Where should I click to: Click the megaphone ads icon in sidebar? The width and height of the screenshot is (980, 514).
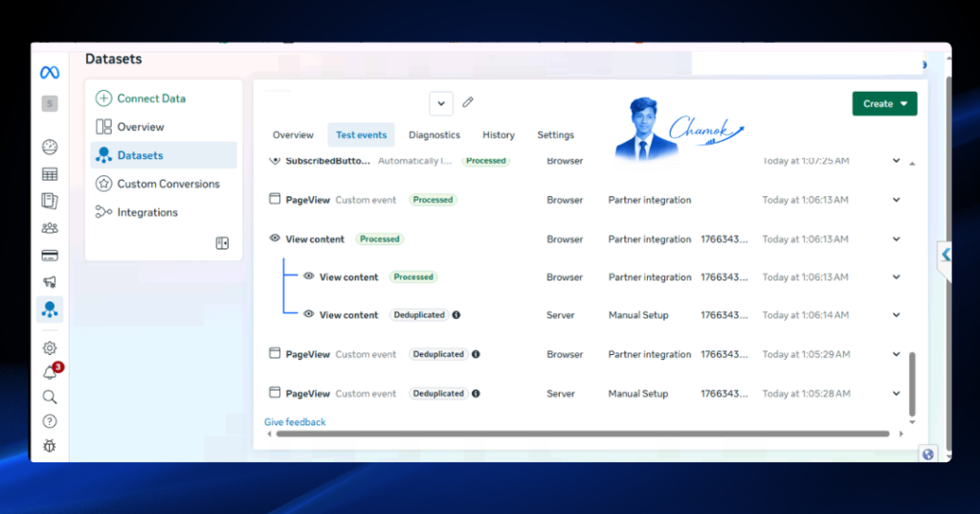(50, 282)
